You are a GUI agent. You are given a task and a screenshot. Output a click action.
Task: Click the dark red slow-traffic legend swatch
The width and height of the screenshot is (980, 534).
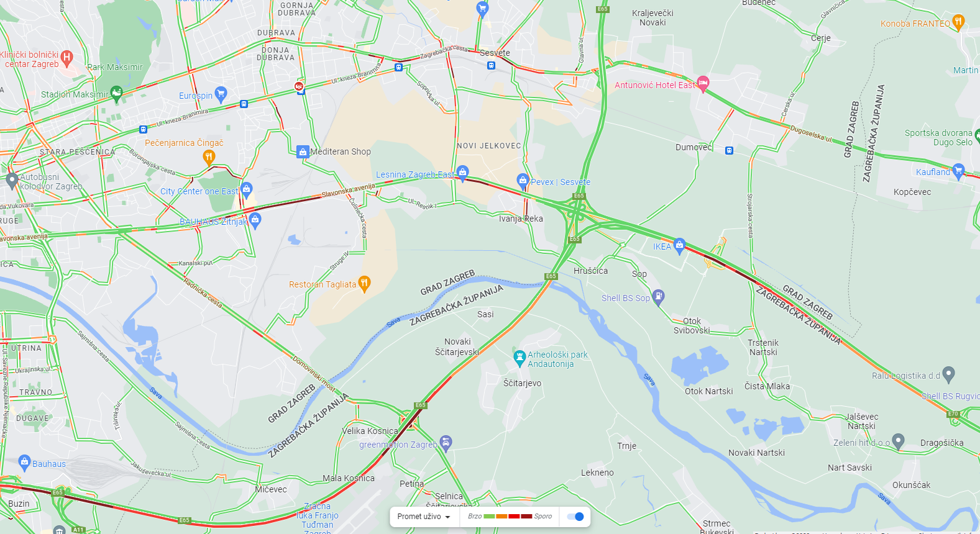click(526, 517)
